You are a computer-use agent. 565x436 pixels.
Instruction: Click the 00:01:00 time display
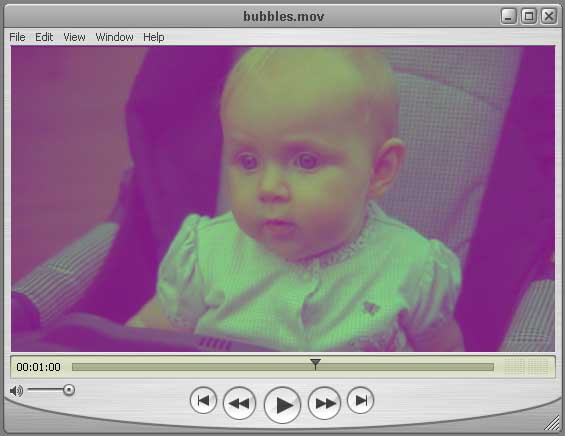[x=39, y=367]
